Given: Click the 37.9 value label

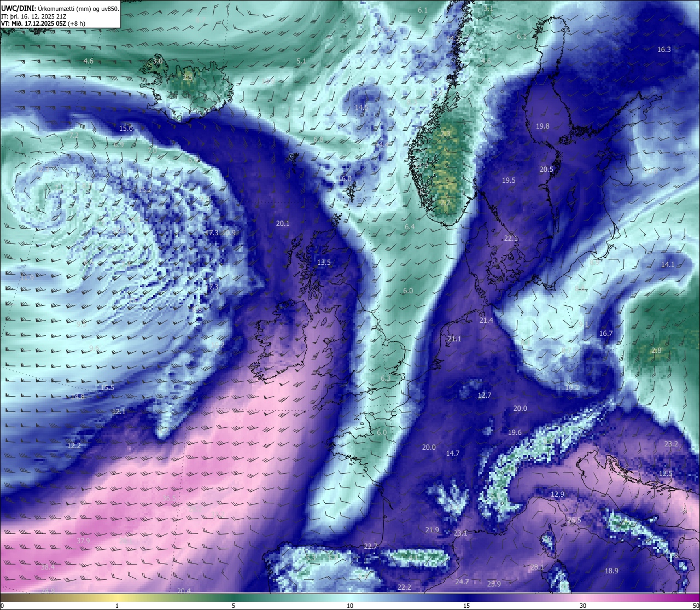Looking at the screenshot, I should coord(83,541).
